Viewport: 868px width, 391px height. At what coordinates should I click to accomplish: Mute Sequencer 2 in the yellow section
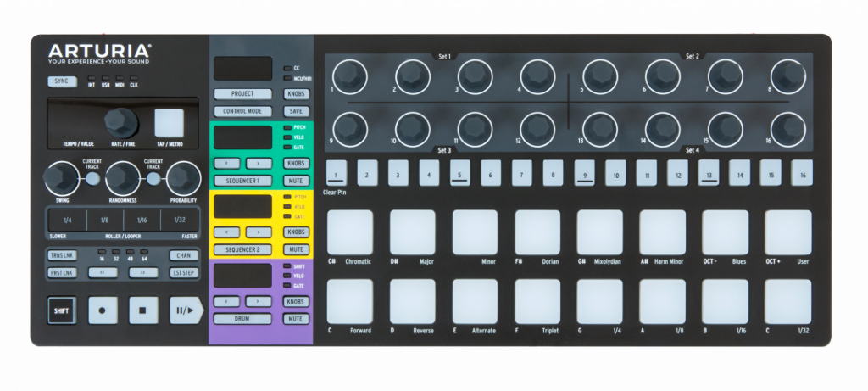coord(296,249)
